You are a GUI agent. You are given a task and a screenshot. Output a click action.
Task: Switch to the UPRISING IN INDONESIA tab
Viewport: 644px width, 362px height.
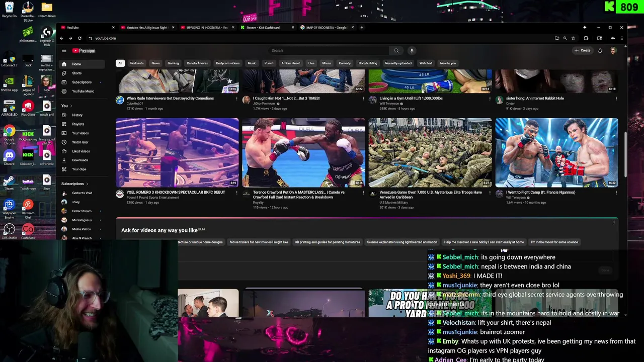click(x=206, y=28)
